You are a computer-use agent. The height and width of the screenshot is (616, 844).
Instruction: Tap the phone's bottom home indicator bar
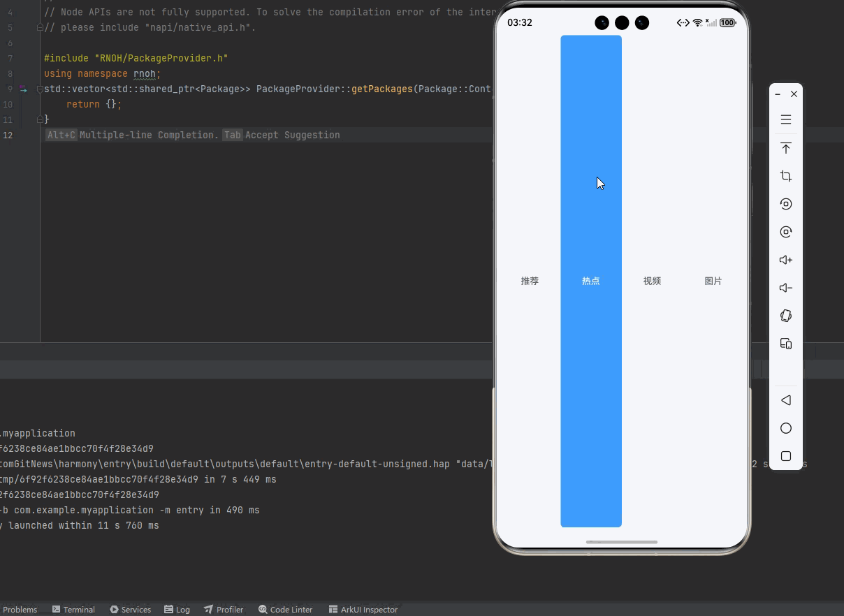pyautogui.click(x=622, y=542)
